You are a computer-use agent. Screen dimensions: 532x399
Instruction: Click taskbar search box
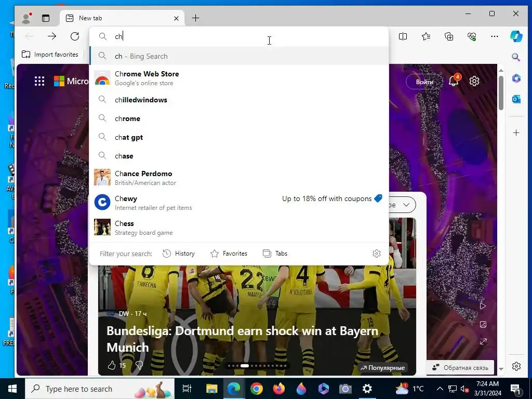coord(100,389)
